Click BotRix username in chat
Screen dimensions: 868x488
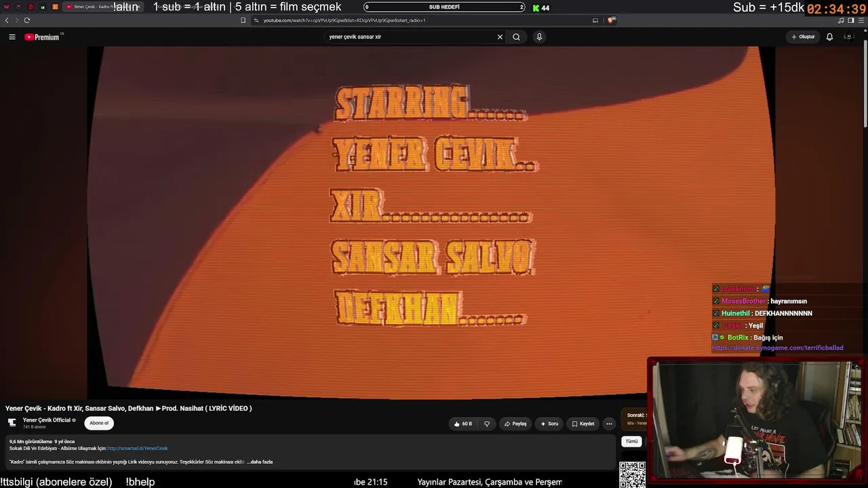pos(738,338)
